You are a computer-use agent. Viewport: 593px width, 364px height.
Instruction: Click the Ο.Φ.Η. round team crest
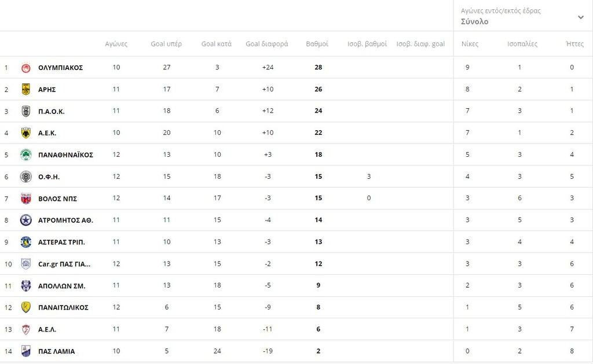(x=25, y=177)
